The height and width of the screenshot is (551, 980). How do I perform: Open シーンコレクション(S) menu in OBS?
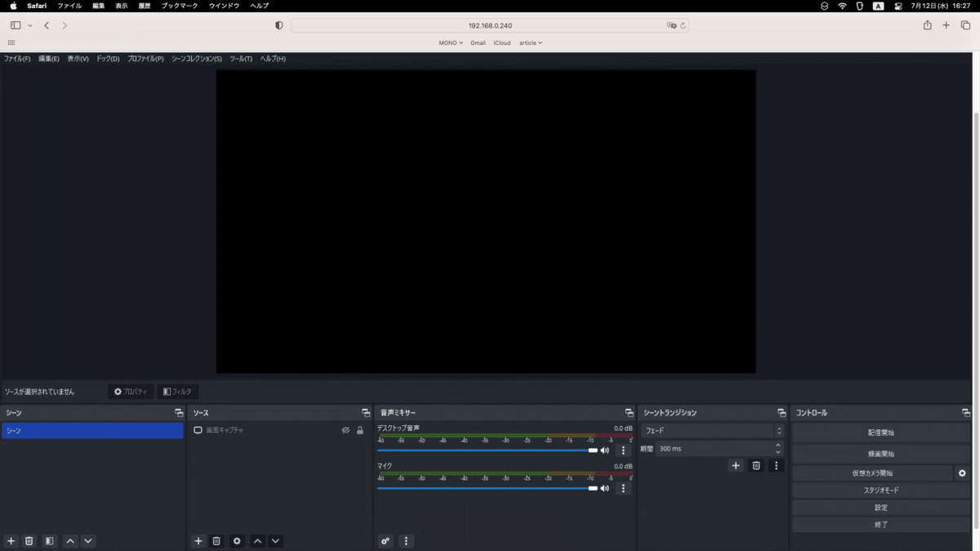(x=197, y=59)
